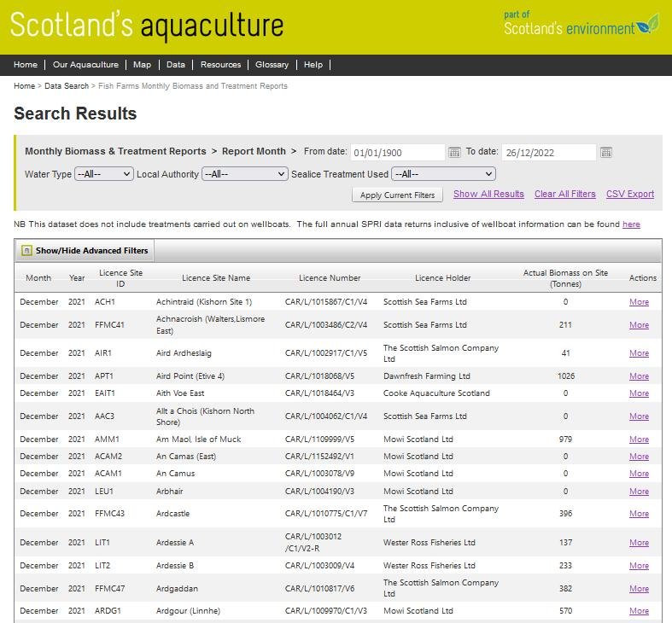Click the CSV Export link
Viewport: 672px width, 623px height.
630,194
